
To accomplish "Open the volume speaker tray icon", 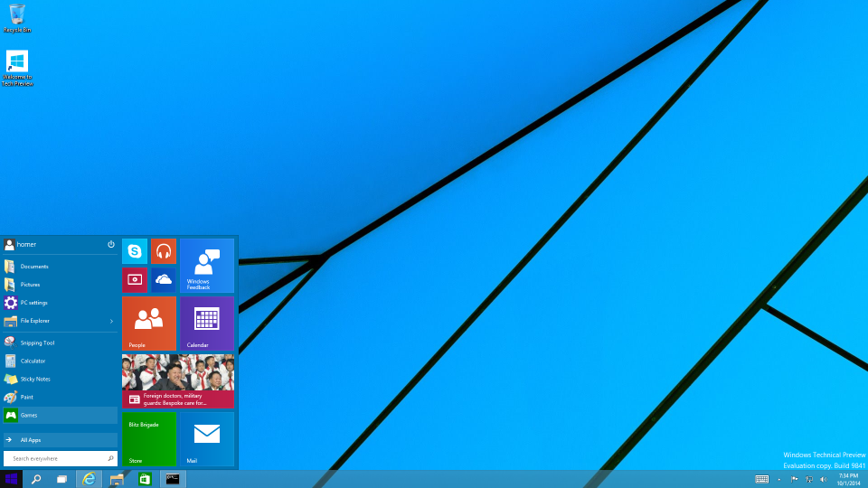I will coord(823,480).
